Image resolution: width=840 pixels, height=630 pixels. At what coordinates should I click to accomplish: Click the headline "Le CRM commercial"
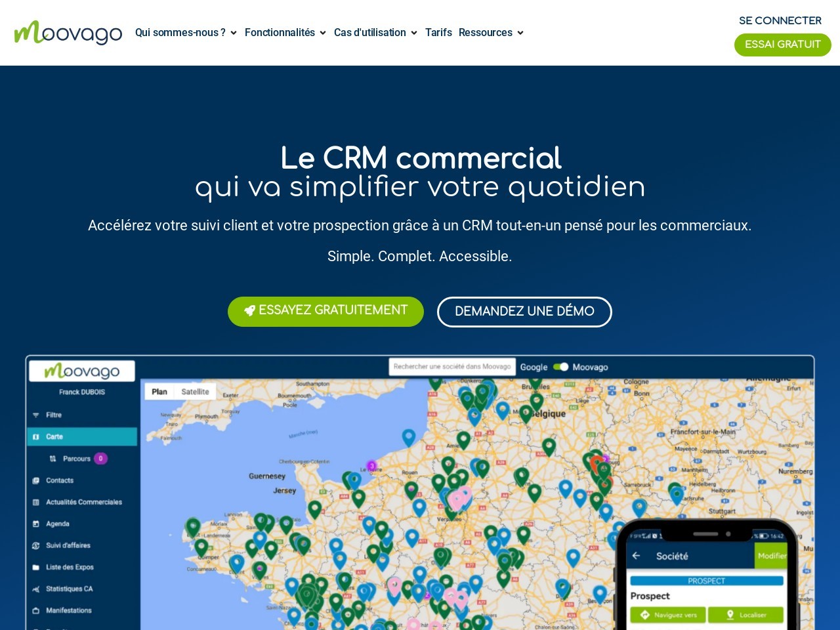click(x=421, y=158)
